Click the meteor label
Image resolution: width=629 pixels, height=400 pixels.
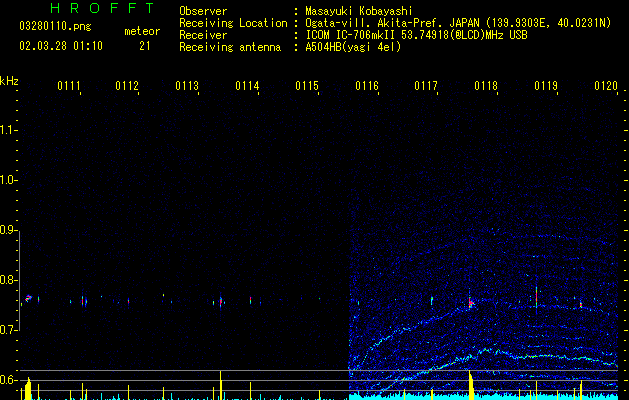point(142,31)
